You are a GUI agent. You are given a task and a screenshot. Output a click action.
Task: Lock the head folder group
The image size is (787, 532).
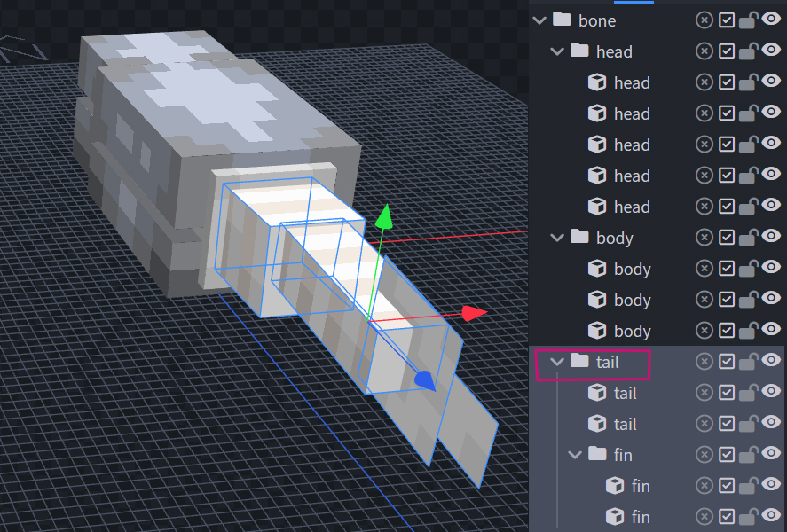coord(748,51)
